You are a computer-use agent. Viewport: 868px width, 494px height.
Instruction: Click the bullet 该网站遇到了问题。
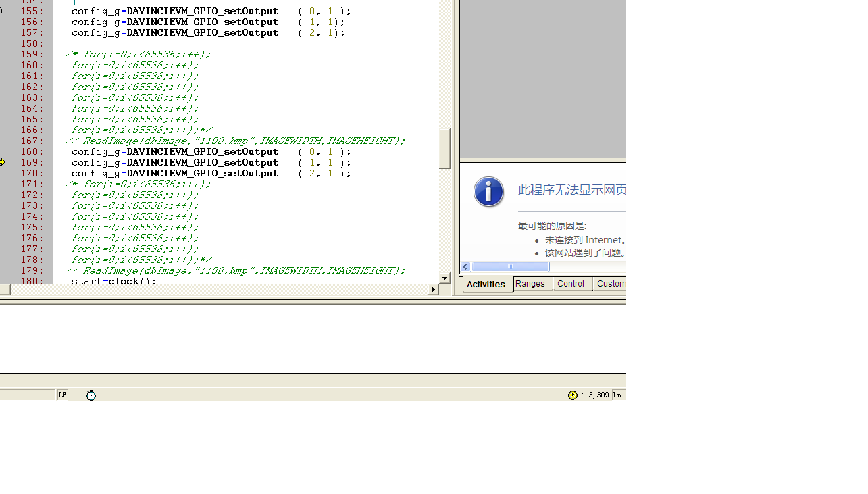click(x=586, y=253)
